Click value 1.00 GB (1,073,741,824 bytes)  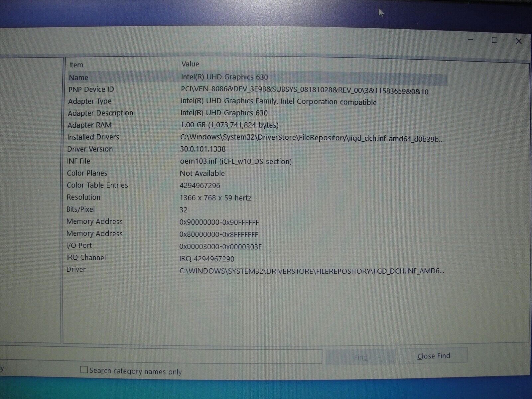pos(229,125)
